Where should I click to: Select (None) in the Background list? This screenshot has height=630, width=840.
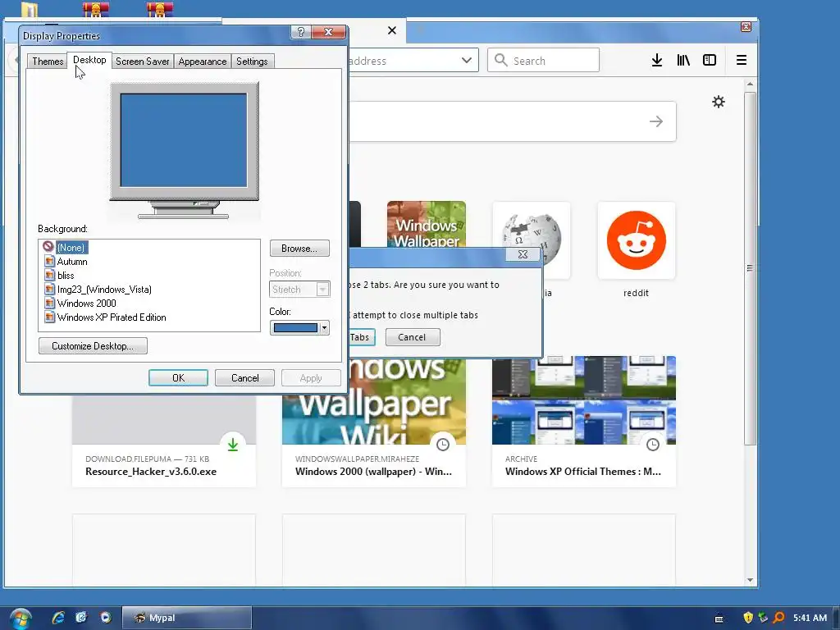[x=71, y=248]
